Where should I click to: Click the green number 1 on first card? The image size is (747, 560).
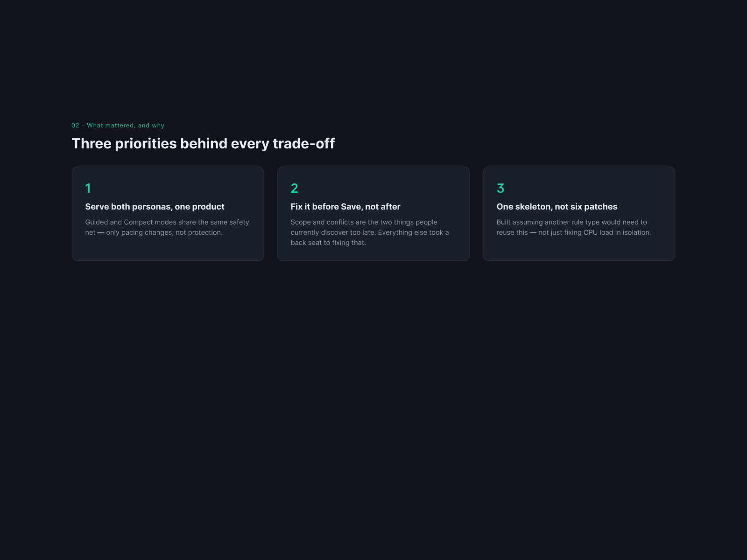pyautogui.click(x=88, y=188)
